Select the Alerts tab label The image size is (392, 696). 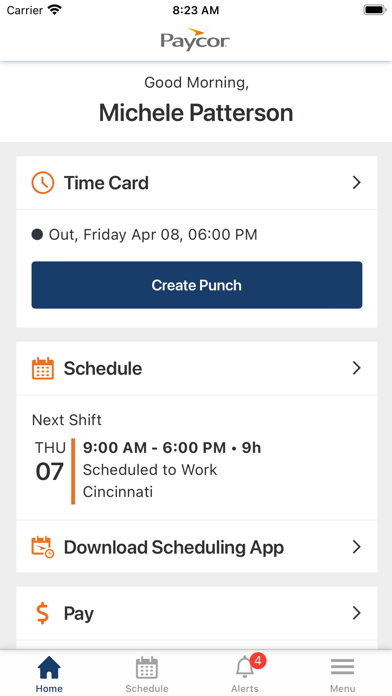(245, 688)
